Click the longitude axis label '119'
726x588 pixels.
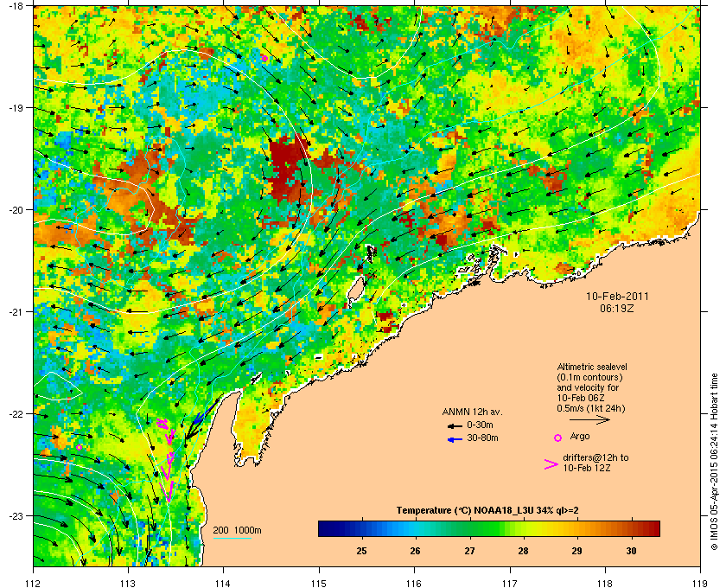701,584
